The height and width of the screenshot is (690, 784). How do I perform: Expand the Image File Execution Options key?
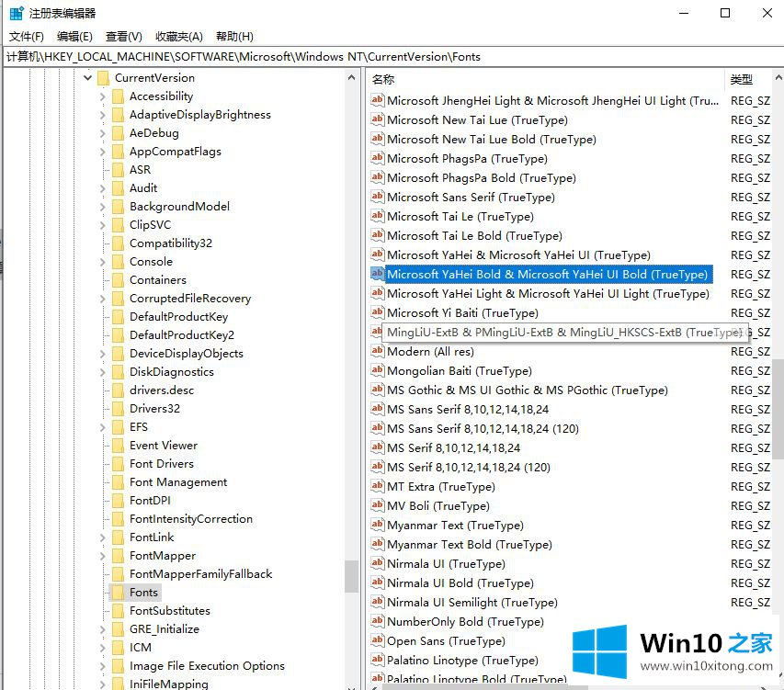point(102,666)
